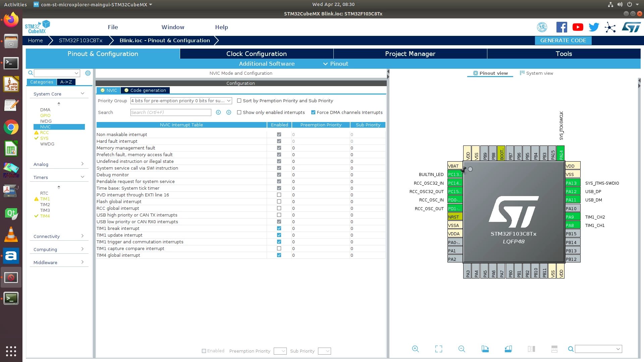Viewport: 644px width, 362px height.
Task: Switch to the Clock Configuration tab
Action: coord(257,54)
